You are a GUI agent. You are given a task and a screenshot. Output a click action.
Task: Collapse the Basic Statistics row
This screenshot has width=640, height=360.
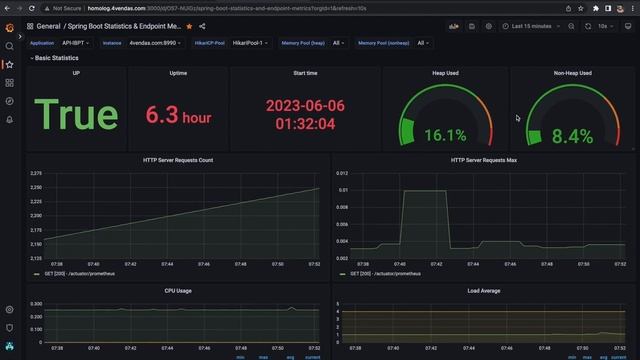54,58
